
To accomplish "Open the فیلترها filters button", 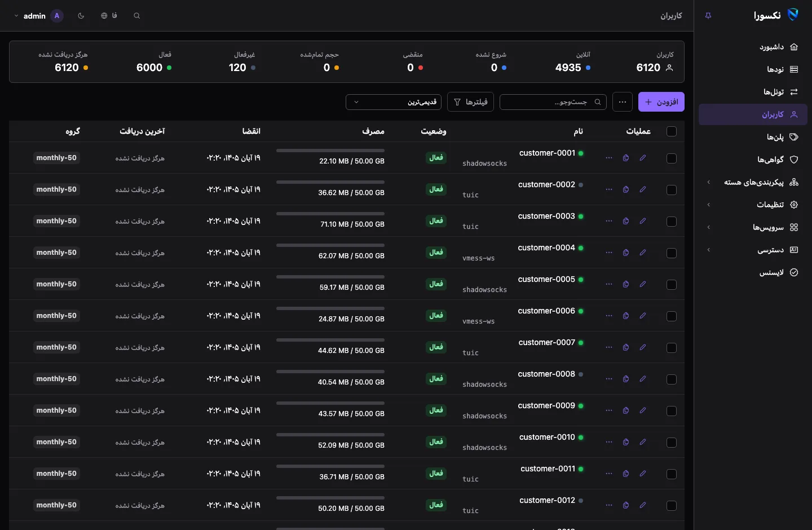I will click(470, 102).
